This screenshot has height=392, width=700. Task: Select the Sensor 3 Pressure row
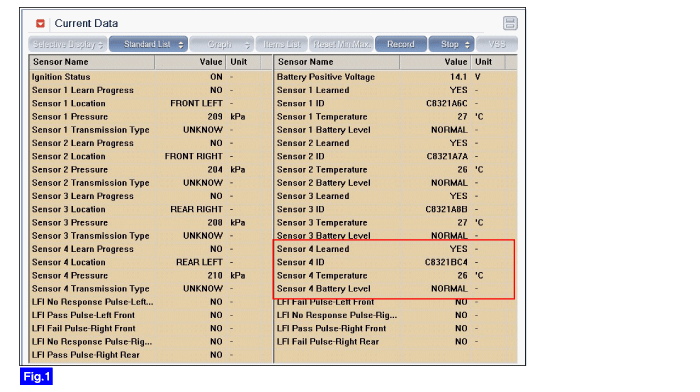click(x=151, y=223)
